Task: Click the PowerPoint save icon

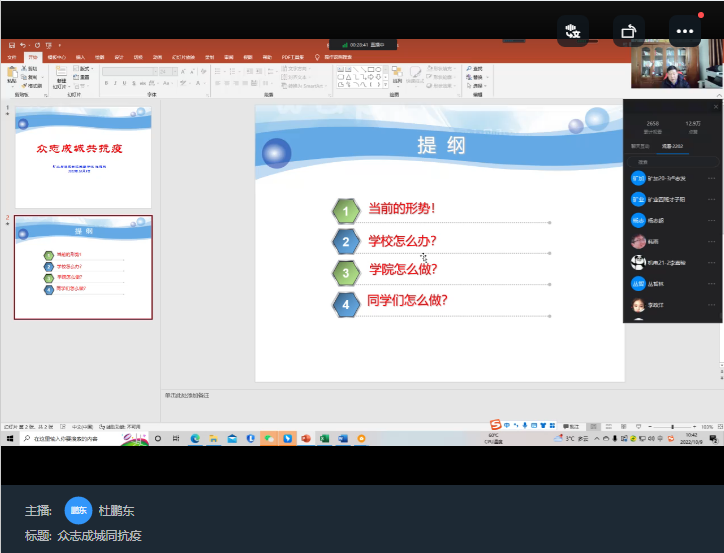Action: 10,45
